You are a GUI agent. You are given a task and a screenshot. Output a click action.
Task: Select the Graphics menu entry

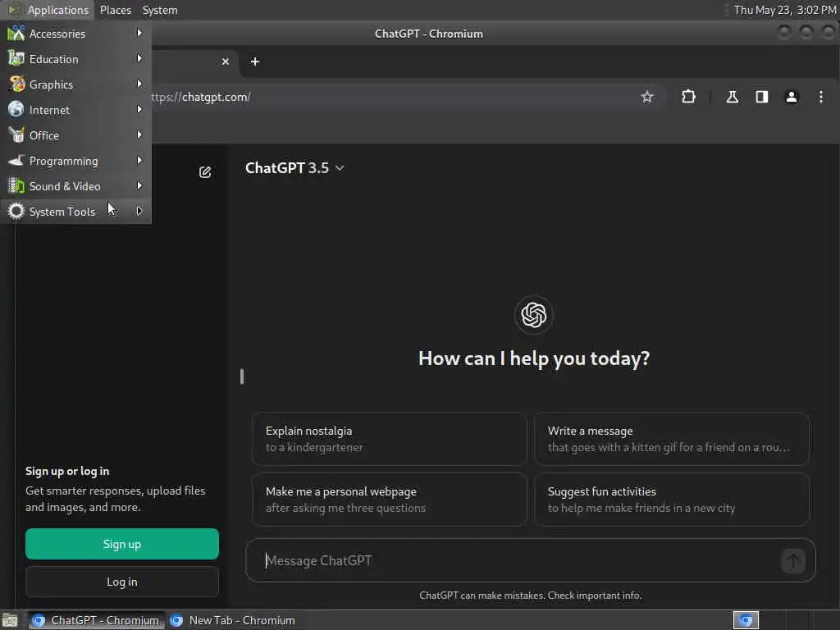pyautogui.click(x=75, y=84)
